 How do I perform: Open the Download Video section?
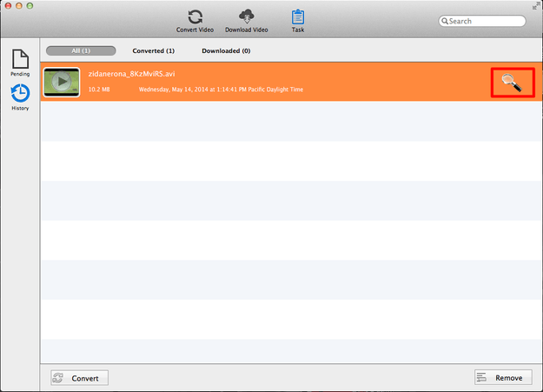pyautogui.click(x=247, y=21)
